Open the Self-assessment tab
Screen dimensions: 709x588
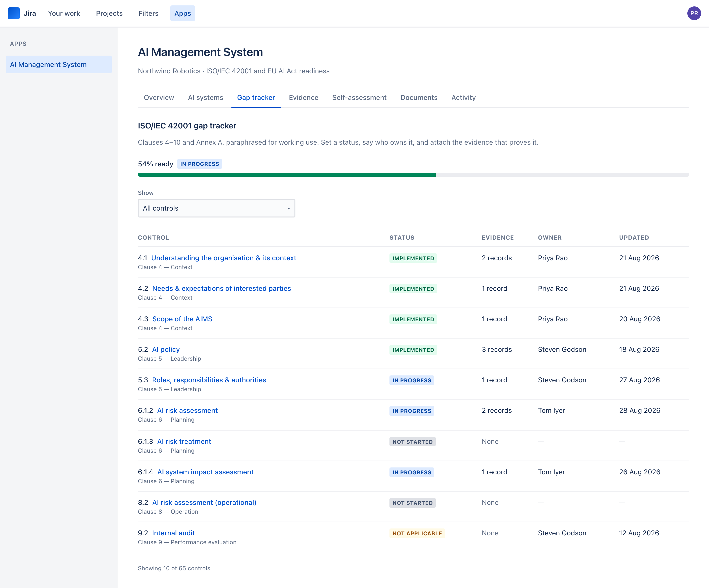[359, 97]
